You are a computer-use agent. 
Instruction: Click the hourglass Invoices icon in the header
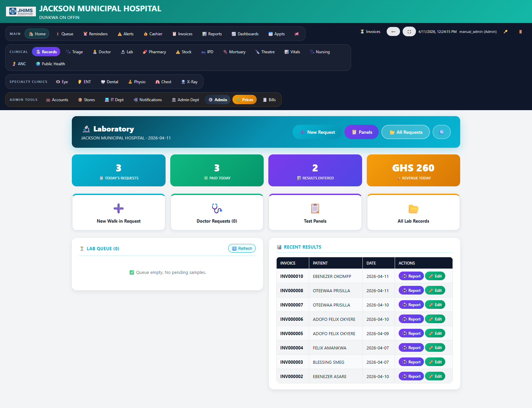pyautogui.click(x=362, y=31)
